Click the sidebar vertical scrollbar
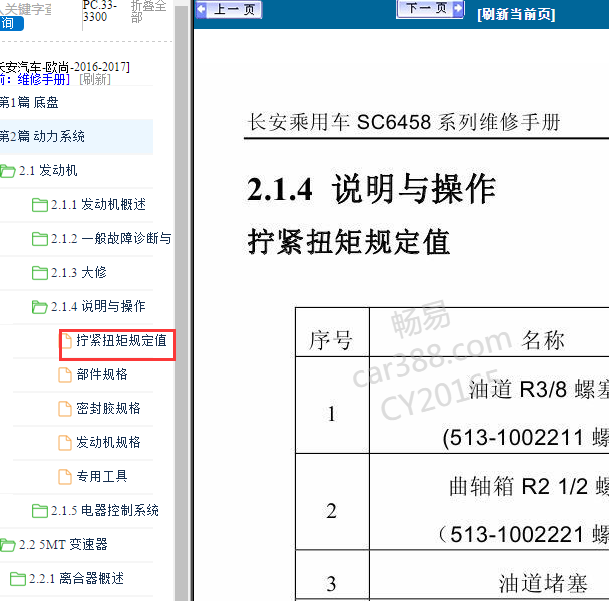 (181, 303)
